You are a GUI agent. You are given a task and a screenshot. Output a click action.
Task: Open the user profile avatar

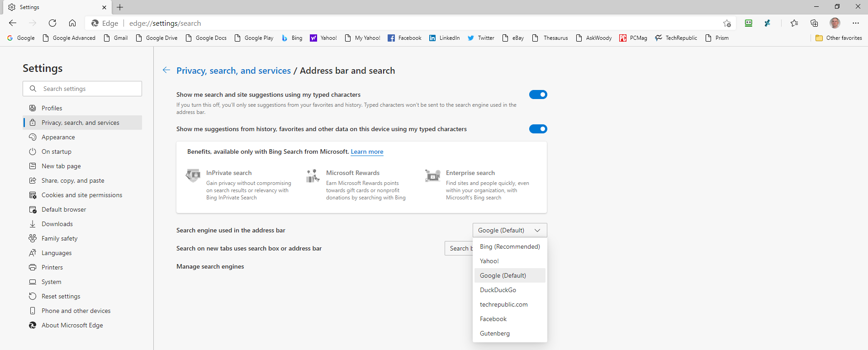click(x=835, y=23)
